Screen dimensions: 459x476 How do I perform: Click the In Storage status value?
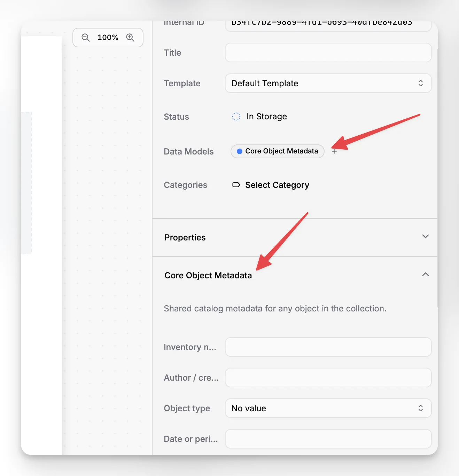click(x=266, y=117)
